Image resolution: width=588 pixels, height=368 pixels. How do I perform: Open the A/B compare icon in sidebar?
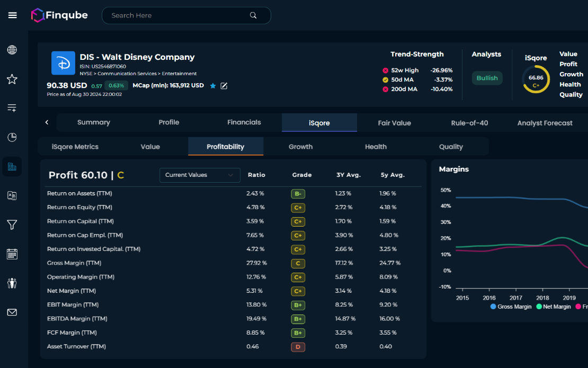pos(12,195)
